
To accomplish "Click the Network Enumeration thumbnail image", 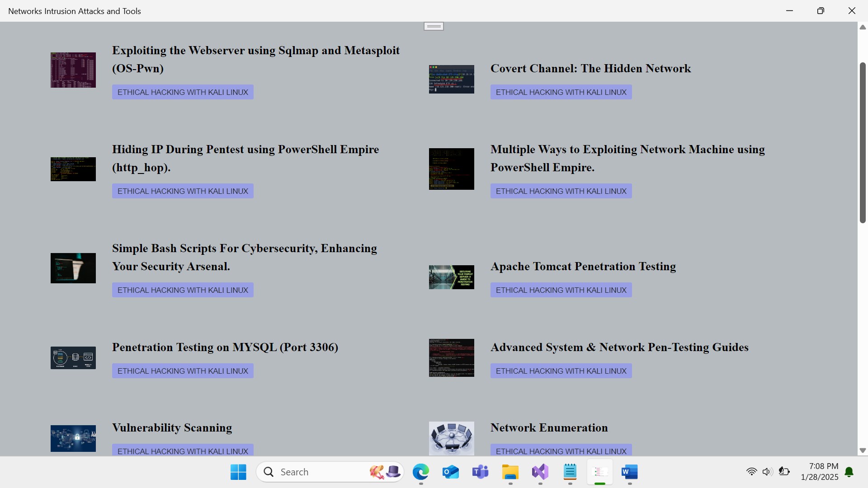I will pos(451,438).
